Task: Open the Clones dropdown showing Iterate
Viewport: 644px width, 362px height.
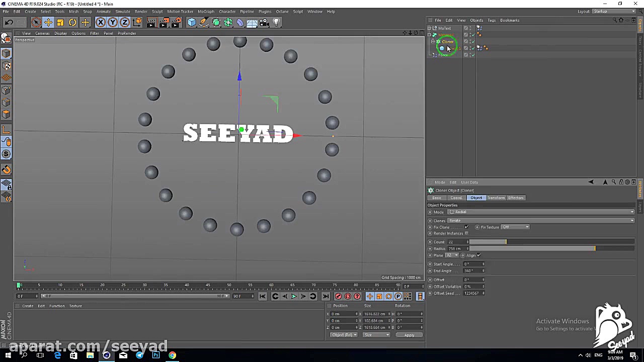Action: pos(541,221)
